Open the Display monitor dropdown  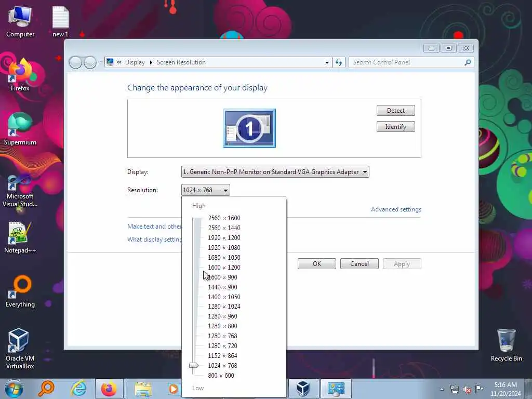tap(275, 171)
